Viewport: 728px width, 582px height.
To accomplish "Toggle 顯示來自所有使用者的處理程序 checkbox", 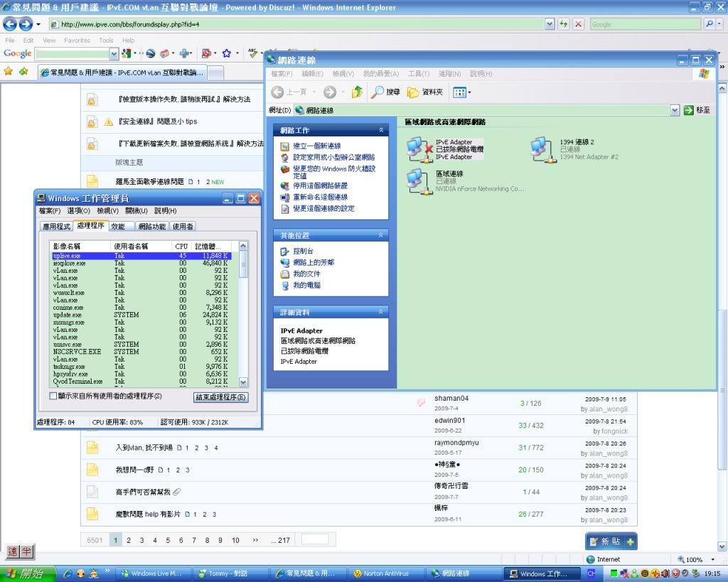I will pos(53,396).
